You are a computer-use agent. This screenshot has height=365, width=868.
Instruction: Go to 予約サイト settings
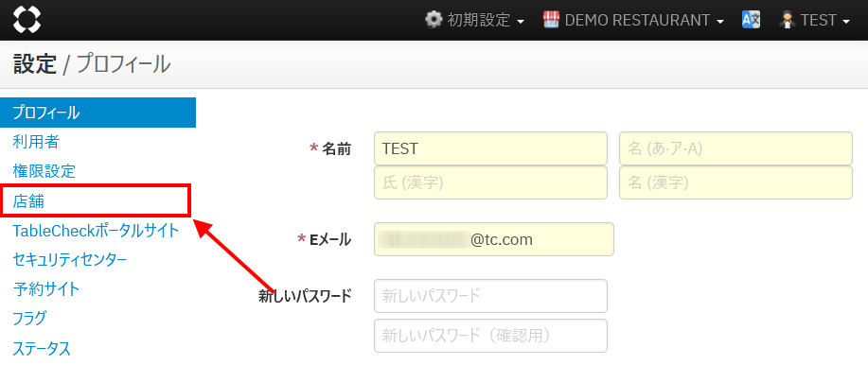coord(46,288)
